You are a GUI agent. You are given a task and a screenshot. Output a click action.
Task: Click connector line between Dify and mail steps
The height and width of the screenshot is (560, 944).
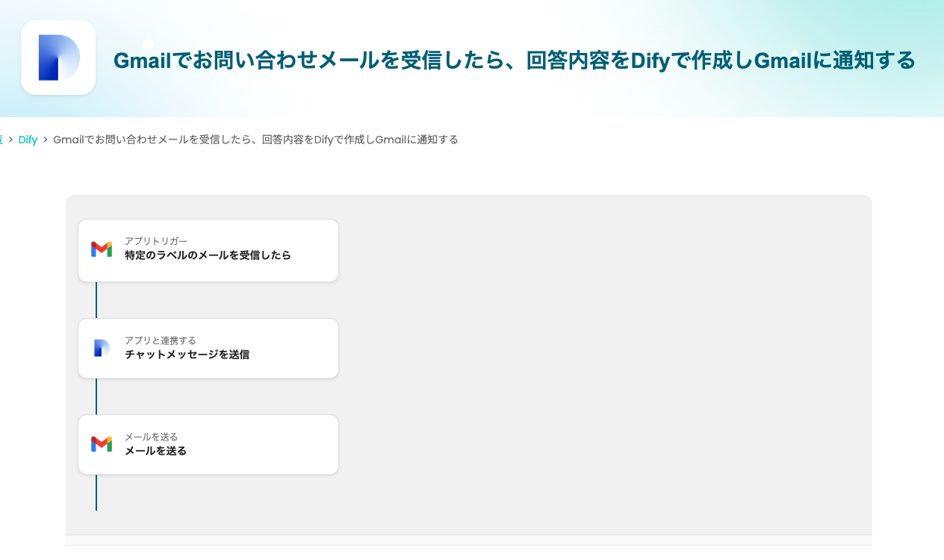[x=96, y=396]
